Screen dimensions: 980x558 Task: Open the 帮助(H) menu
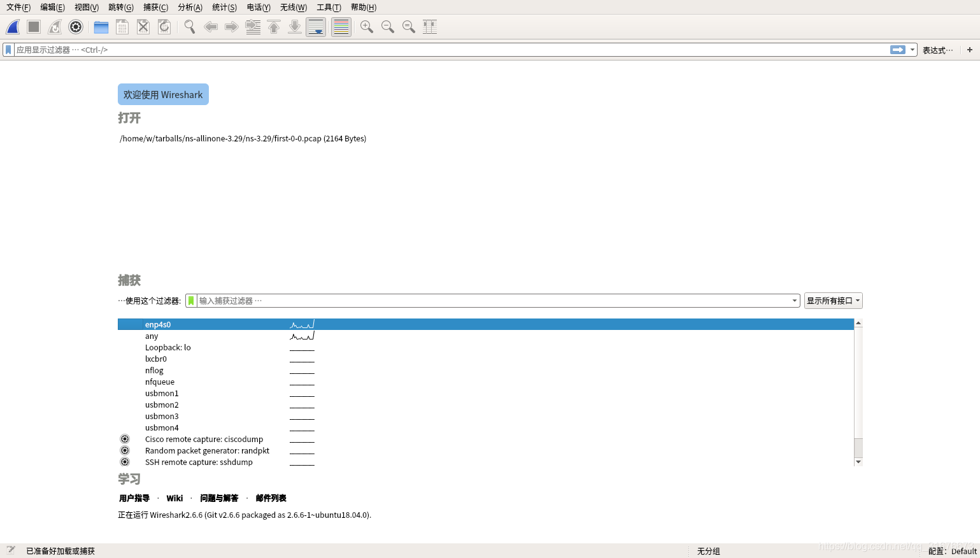coord(364,7)
